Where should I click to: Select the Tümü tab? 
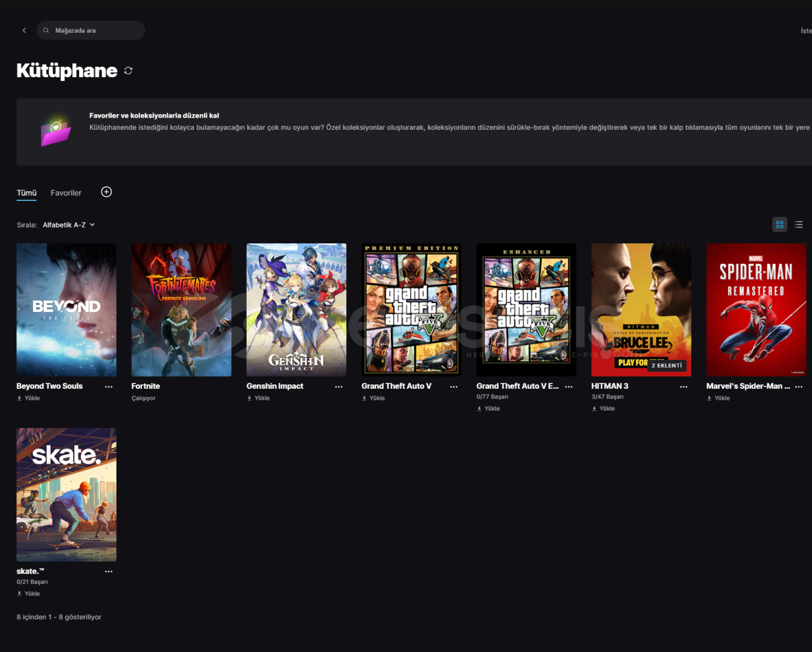pos(27,193)
